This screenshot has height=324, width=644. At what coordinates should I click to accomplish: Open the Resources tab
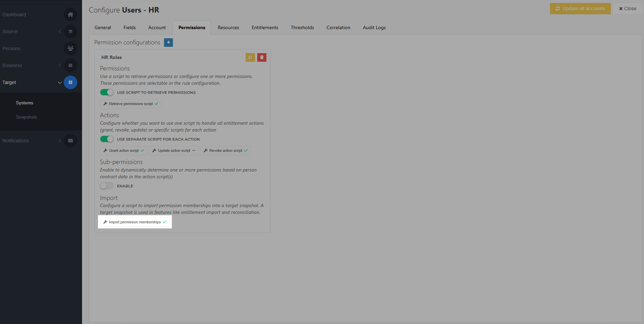click(x=228, y=27)
